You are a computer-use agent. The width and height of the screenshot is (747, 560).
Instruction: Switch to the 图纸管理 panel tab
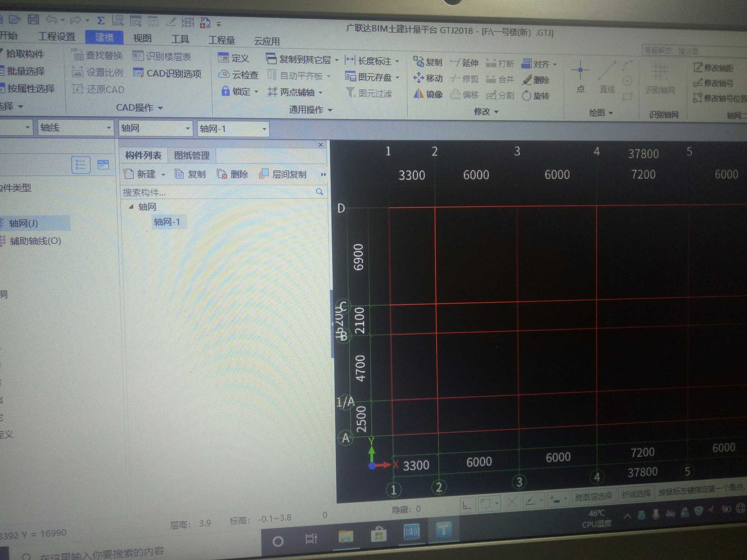pyautogui.click(x=191, y=155)
